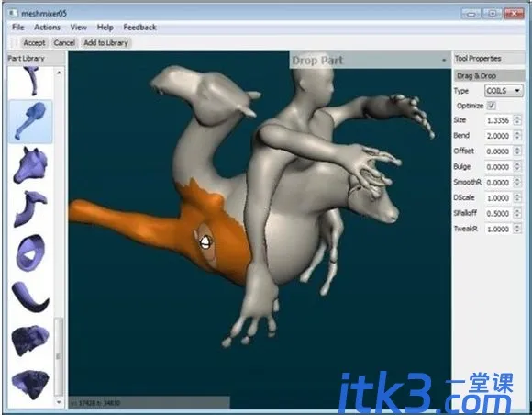Open the Help menu
The image size is (532, 415).
click(105, 28)
